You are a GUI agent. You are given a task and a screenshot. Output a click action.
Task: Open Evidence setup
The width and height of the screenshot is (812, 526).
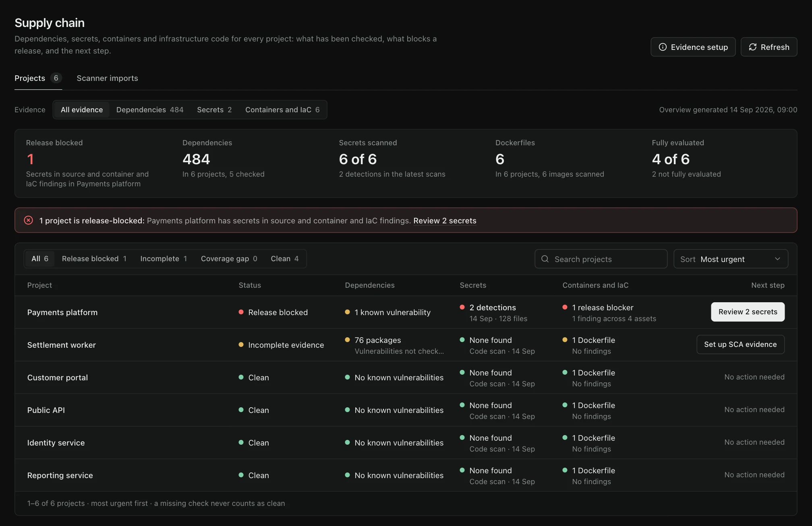693,47
